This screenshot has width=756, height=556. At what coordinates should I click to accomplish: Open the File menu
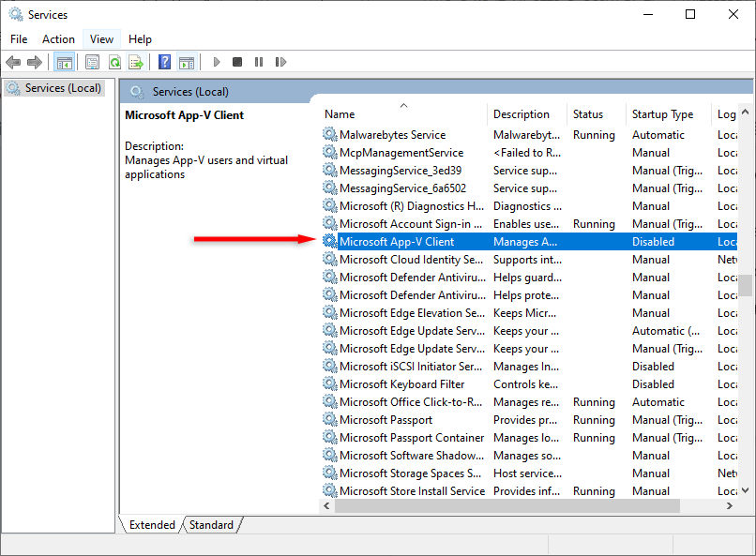19,38
